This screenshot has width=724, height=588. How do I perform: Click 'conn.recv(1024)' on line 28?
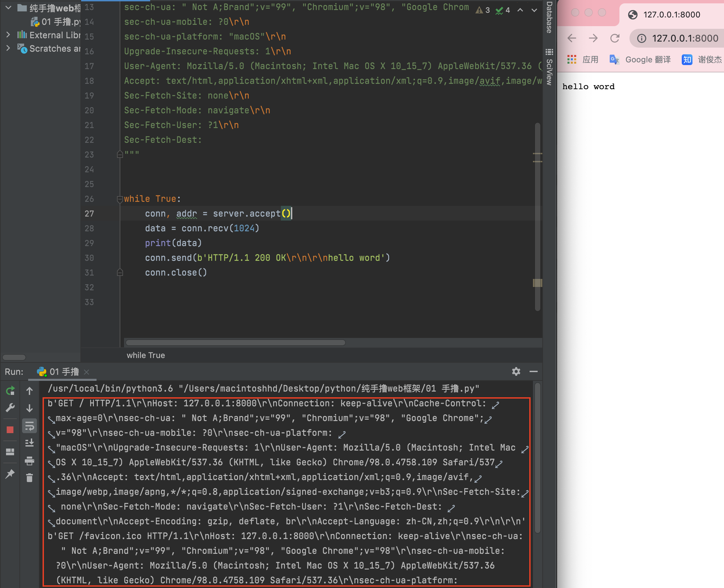tap(221, 228)
